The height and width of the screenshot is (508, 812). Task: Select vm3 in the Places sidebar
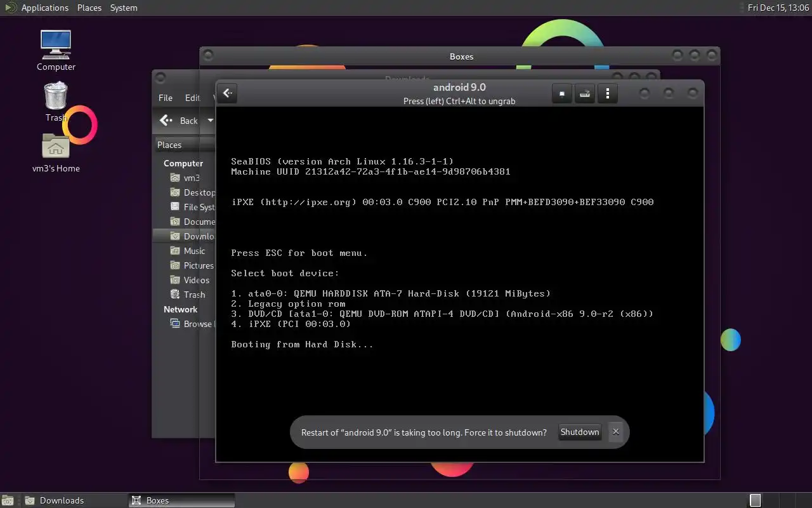(185, 178)
